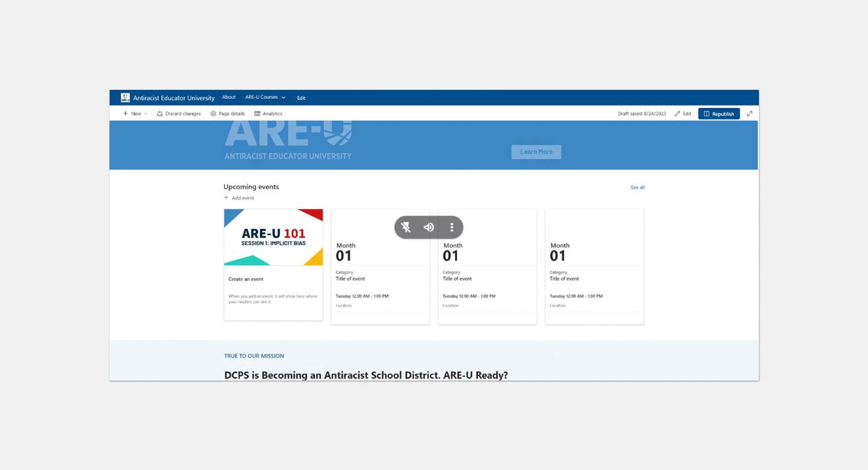Click the Analytics chart icon
Screen dimensions: 868x470
[257, 114]
